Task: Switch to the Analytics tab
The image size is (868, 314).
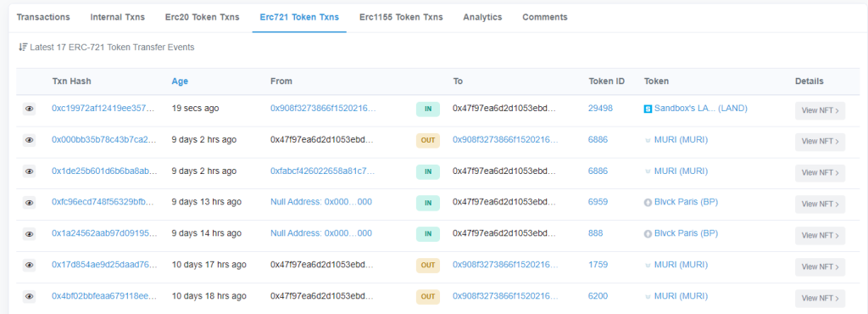Action: click(x=482, y=17)
